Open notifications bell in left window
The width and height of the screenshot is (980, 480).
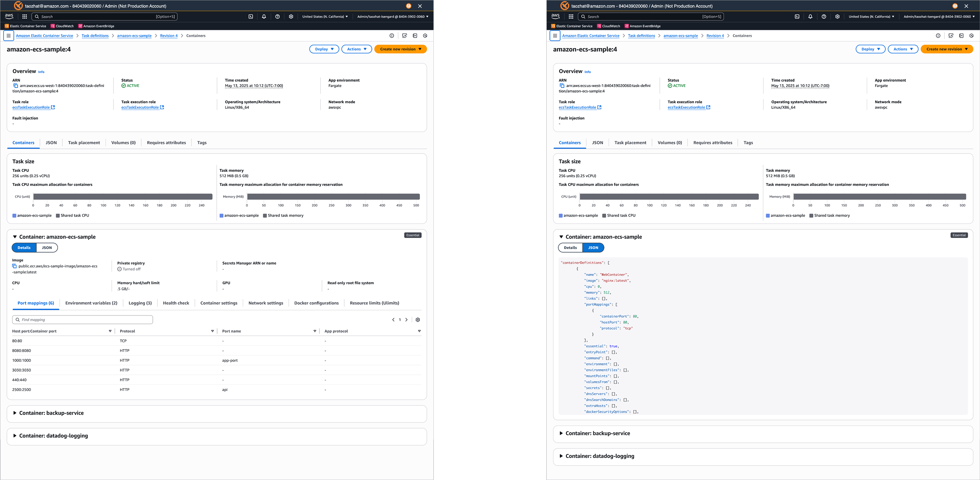pos(264,17)
